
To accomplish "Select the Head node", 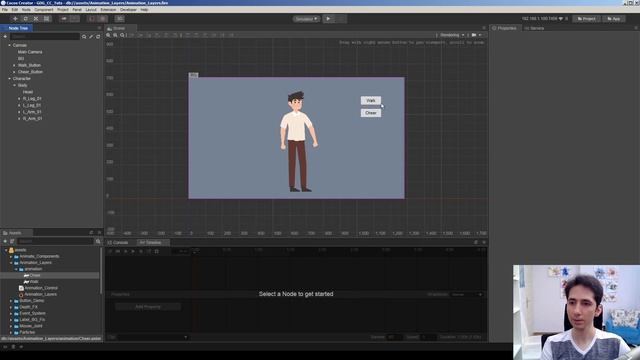I will [28, 92].
